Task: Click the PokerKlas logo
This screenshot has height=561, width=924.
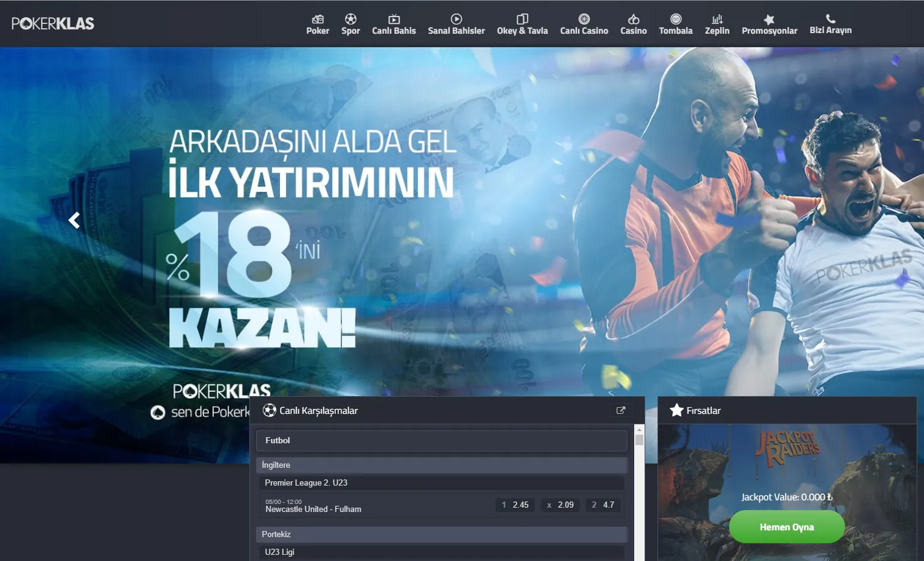Action: click(53, 23)
